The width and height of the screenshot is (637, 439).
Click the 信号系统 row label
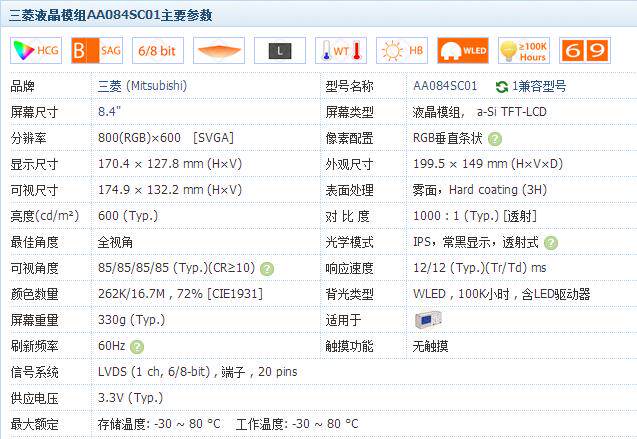[35, 372]
